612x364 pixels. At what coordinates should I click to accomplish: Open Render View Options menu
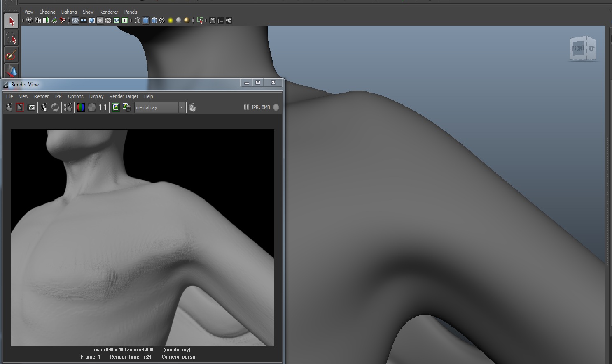click(x=76, y=97)
